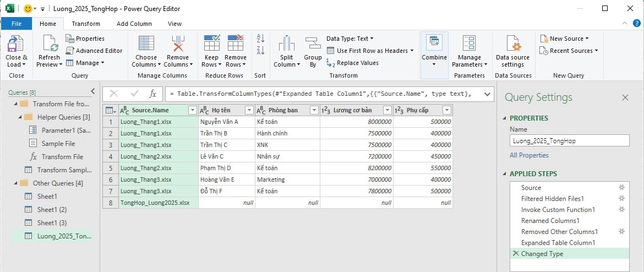Viewport: 644px width, 272px height.
Task: Close the Query Settings pane
Action: (x=625, y=97)
